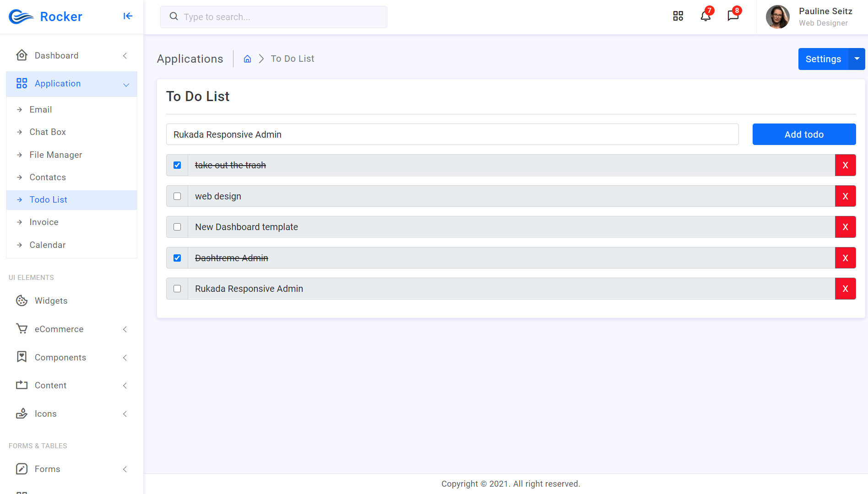Click the eCommerce cart icon
The image size is (868, 494).
[22, 329]
